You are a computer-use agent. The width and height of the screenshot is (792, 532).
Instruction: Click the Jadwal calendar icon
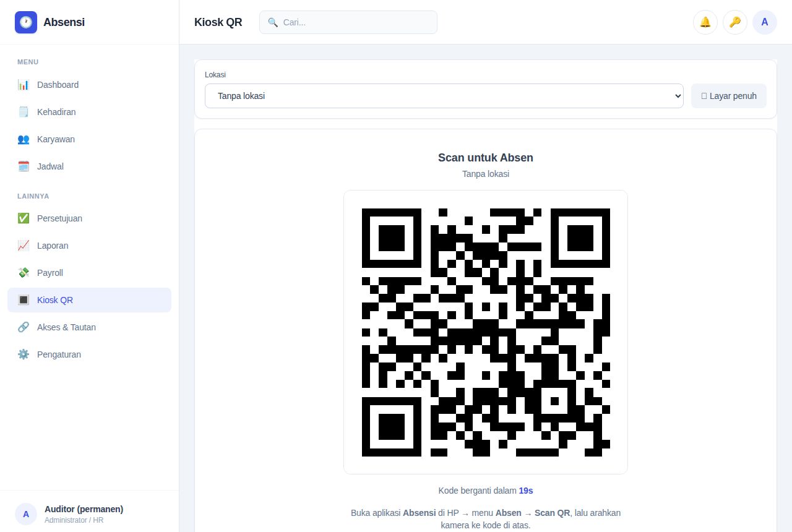click(24, 166)
